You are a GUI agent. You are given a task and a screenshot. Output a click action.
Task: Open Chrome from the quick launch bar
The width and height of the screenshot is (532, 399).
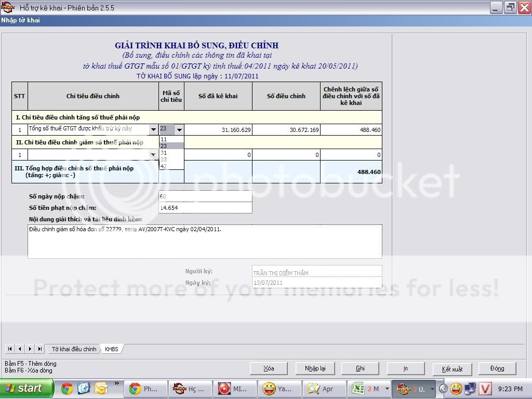(x=67, y=388)
